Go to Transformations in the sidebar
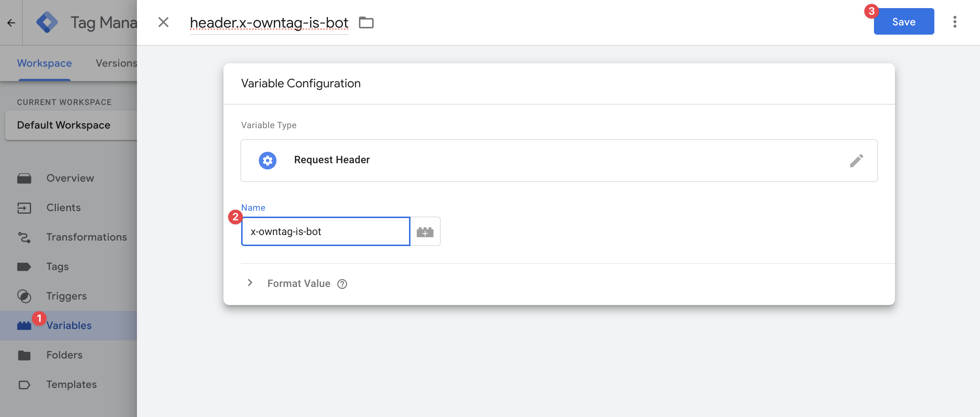 coord(87,237)
